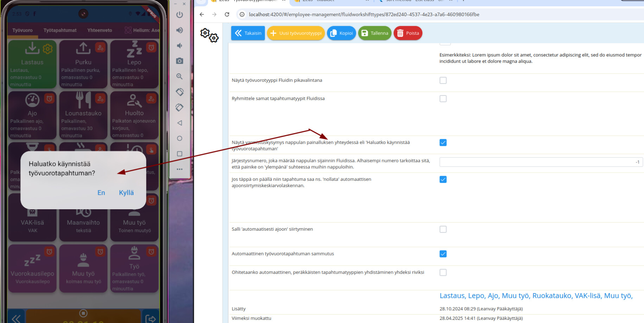Click the Lounastauko tile in phone app
Image resolution: width=644 pixels, height=323 pixels.
tap(83, 115)
